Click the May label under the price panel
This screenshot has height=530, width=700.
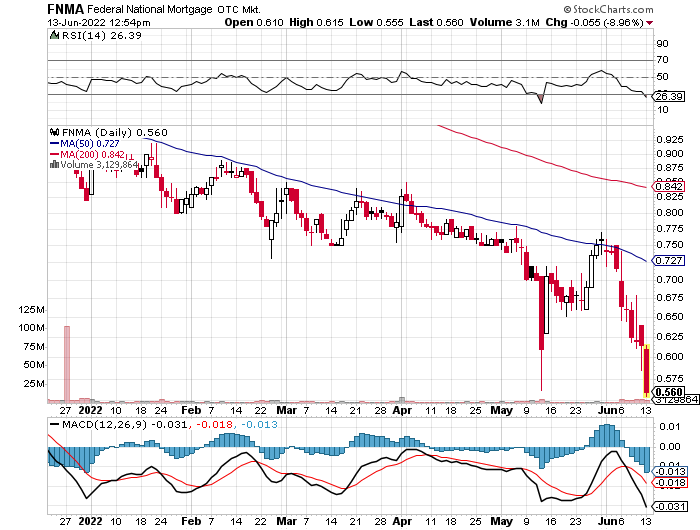pyautogui.click(x=501, y=410)
